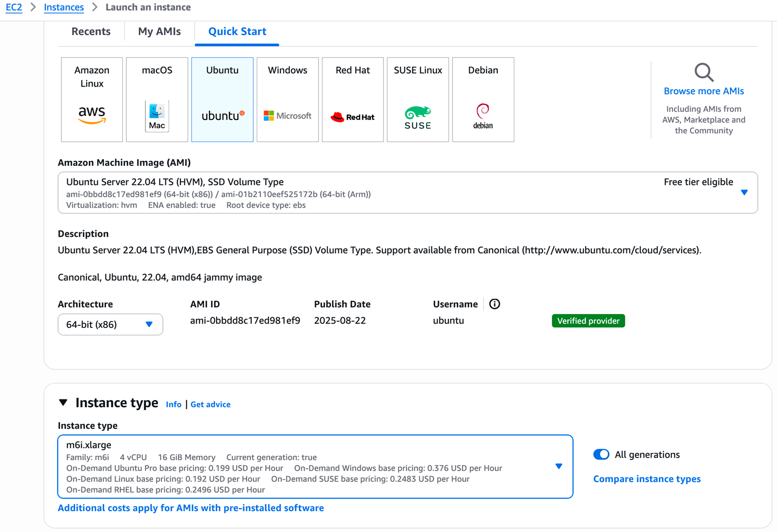The height and width of the screenshot is (532, 777).
Task: Switch to the My AMIs tab
Action: click(x=160, y=31)
